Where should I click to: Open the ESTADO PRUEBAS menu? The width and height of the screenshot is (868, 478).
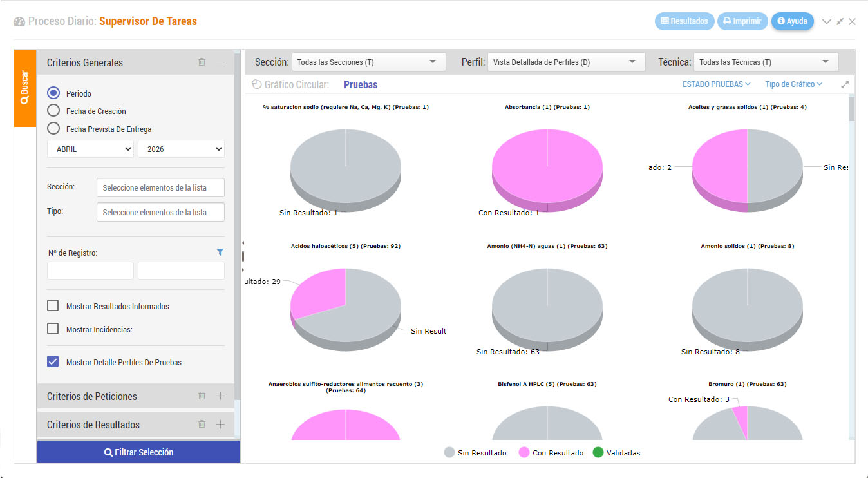pyautogui.click(x=717, y=84)
